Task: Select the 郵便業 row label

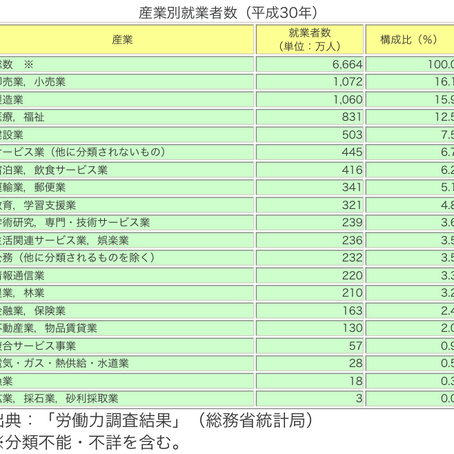Action: [x=50, y=187]
